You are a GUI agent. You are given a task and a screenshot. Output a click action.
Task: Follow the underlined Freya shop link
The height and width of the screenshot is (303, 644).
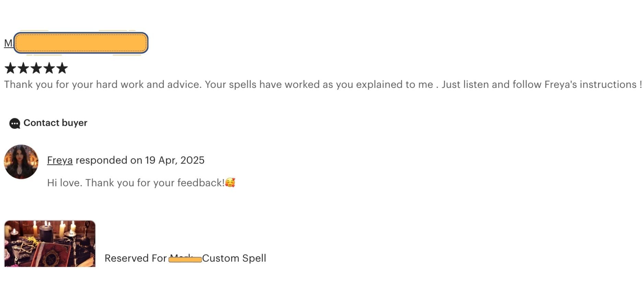pyautogui.click(x=60, y=160)
